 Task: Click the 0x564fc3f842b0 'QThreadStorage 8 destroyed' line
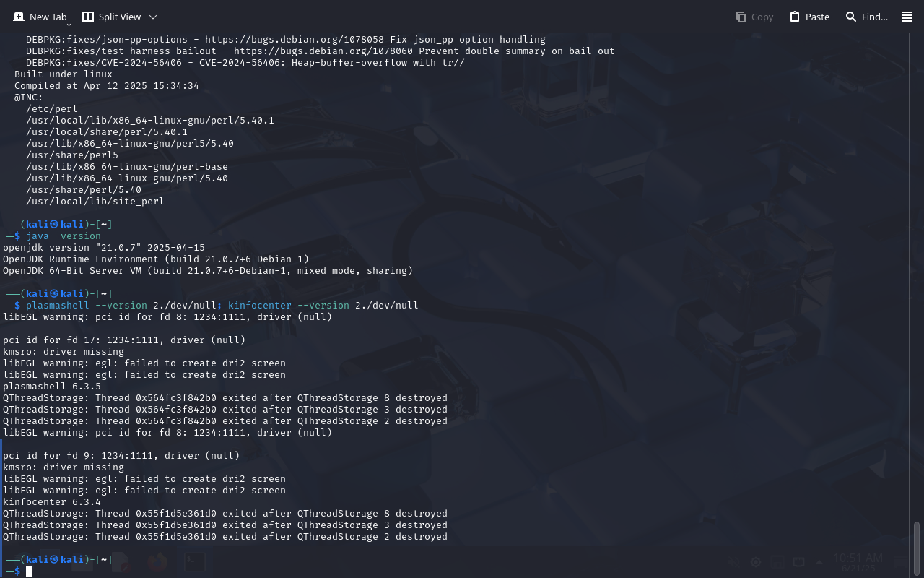pos(225,398)
